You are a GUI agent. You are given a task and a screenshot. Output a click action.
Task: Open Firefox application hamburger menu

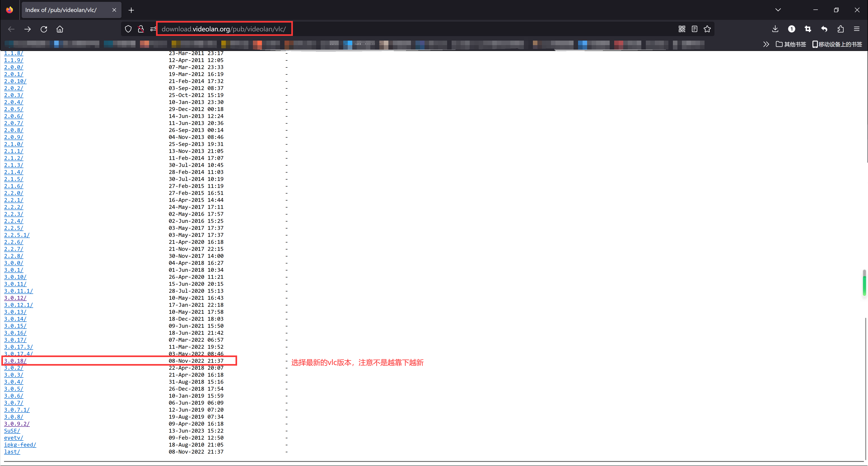856,29
